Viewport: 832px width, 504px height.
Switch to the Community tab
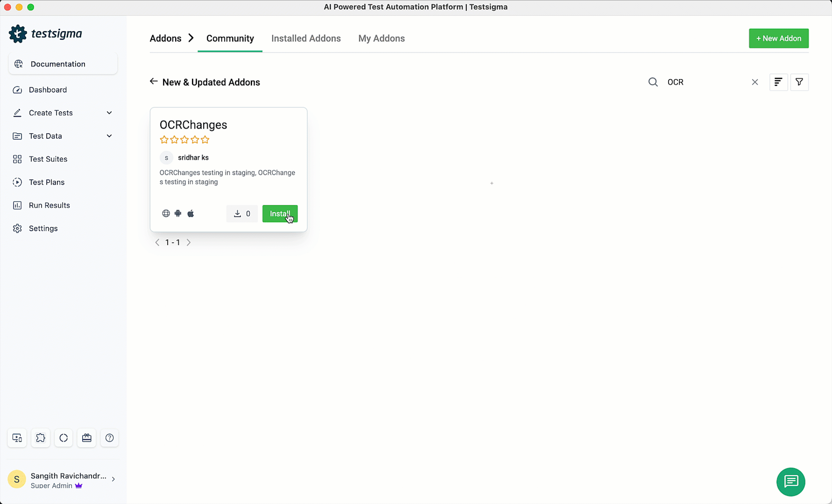230,39
